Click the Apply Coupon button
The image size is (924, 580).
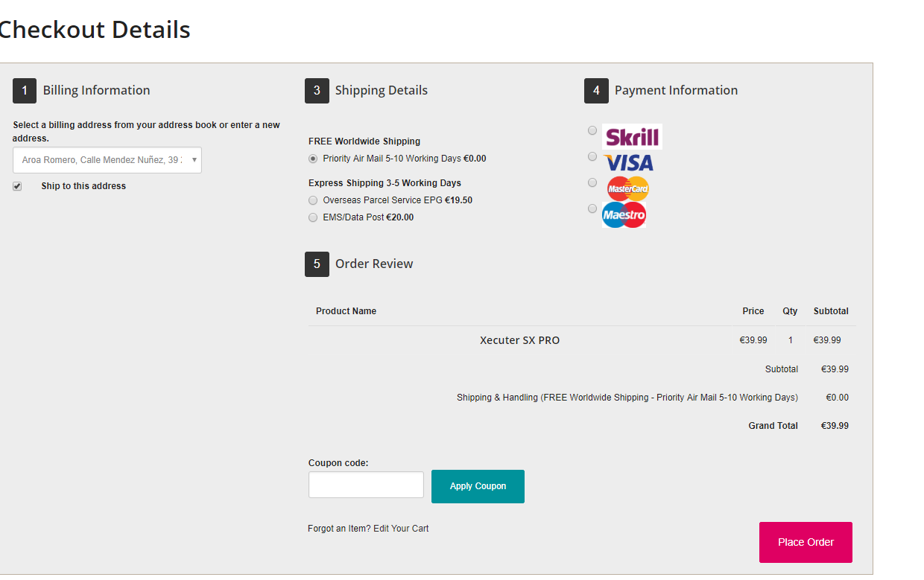[x=478, y=486]
